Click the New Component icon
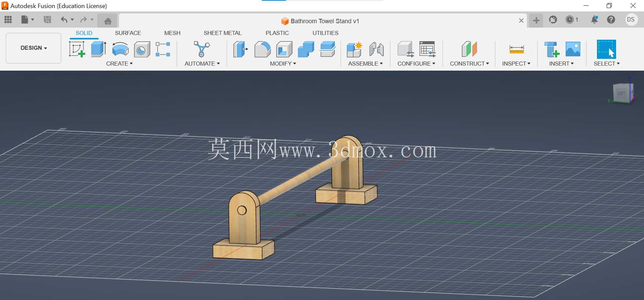Screen dimensions: 644x300 pyautogui.click(x=354, y=49)
